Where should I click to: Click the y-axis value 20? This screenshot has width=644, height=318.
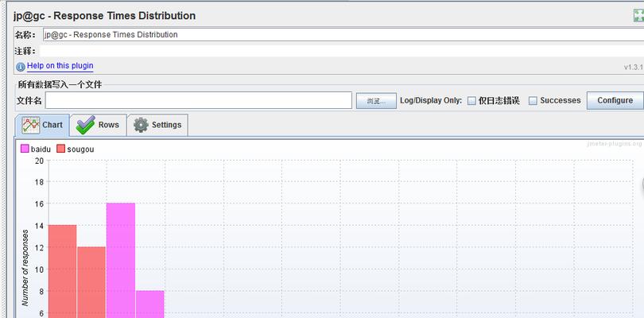click(x=40, y=161)
